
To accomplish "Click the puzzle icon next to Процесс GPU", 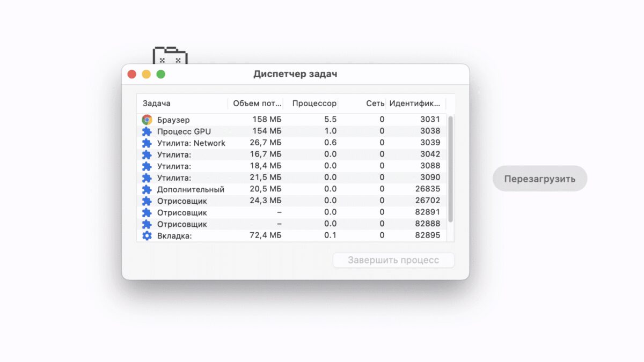I will tap(147, 131).
